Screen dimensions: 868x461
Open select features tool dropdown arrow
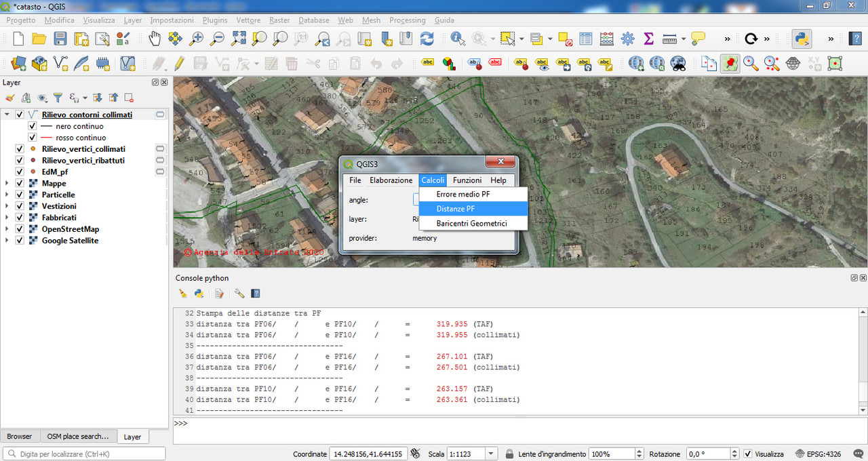coord(521,39)
